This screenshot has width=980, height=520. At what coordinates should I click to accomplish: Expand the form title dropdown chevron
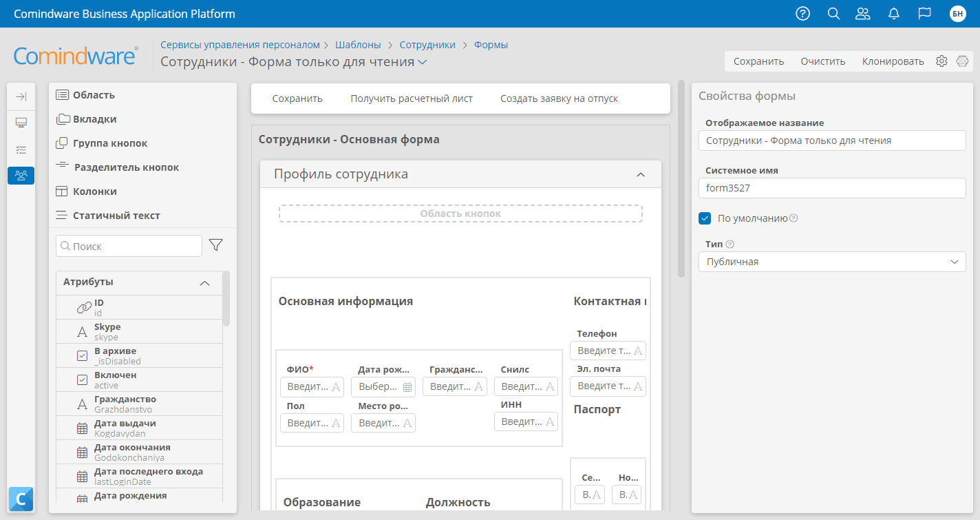pyautogui.click(x=423, y=62)
